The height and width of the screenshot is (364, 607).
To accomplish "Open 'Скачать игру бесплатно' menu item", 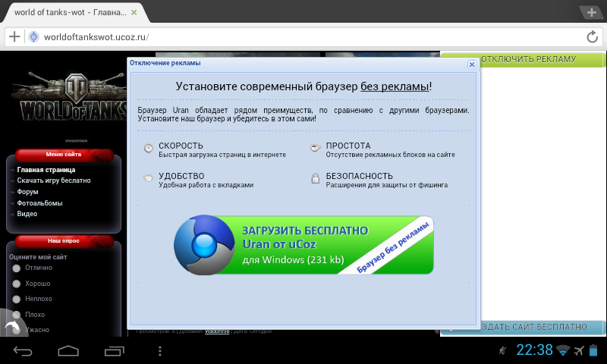I will (x=54, y=180).
